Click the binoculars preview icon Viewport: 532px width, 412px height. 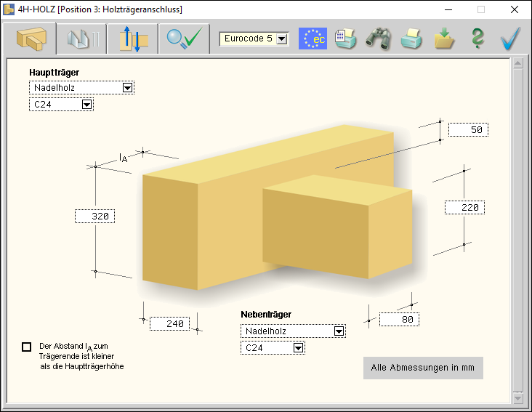(379, 39)
